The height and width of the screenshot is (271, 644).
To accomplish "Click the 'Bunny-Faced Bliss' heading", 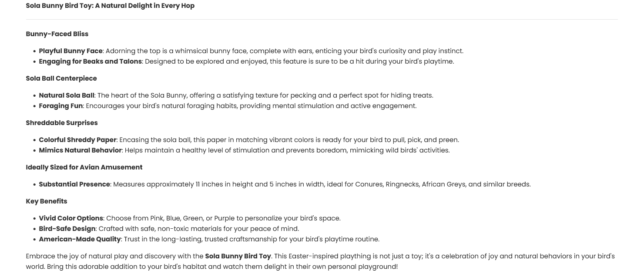I will (x=57, y=34).
